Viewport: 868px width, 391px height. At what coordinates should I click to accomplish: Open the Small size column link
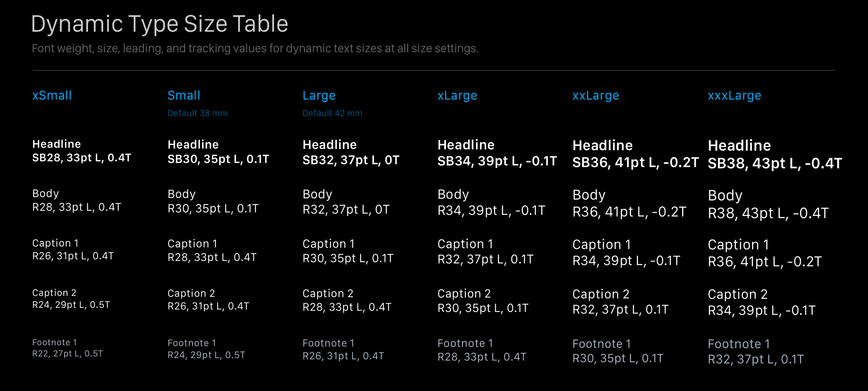tap(184, 95)
